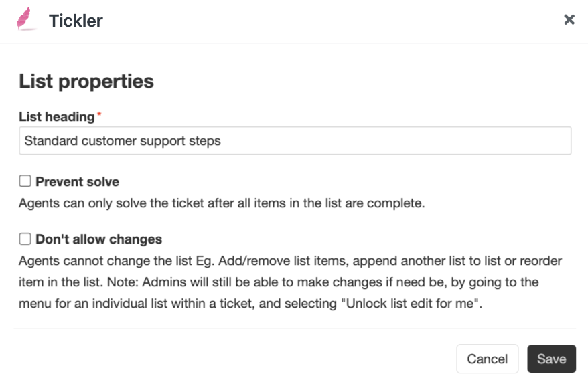Click the 'Don't allow changes' label text
The height and width of the screenshot is (388, 588).
click(98, 239)
